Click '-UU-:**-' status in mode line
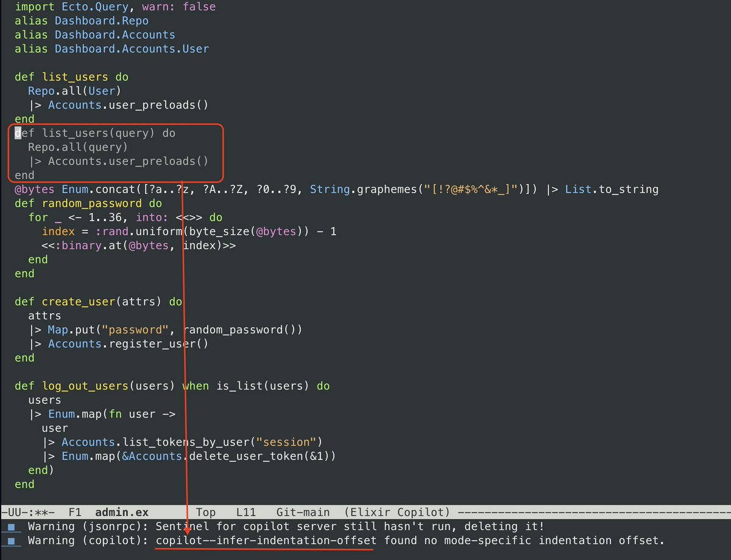 click(28, 513)
